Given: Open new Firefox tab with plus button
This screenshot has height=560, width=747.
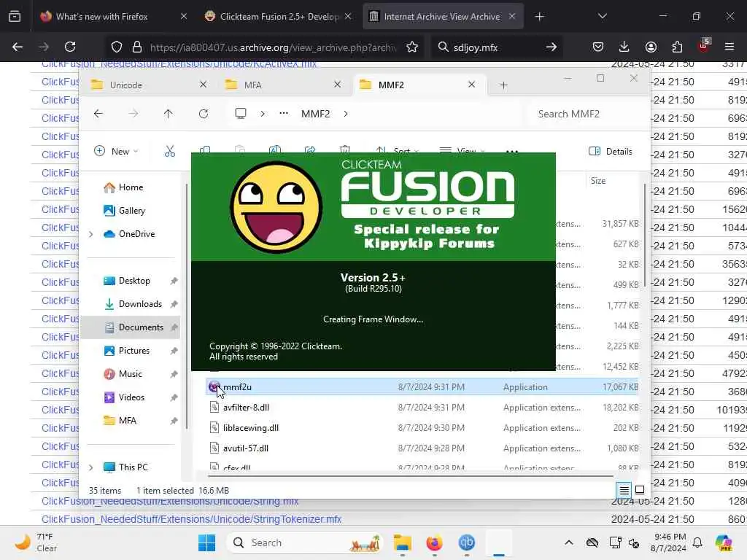Looking at the screenshot, I should (x=539, y=17).
